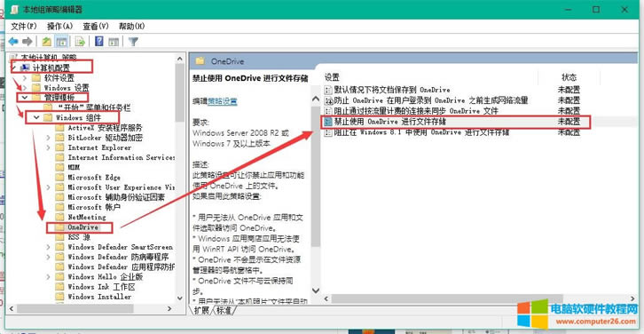Open the 操作(A) menu

60,27
